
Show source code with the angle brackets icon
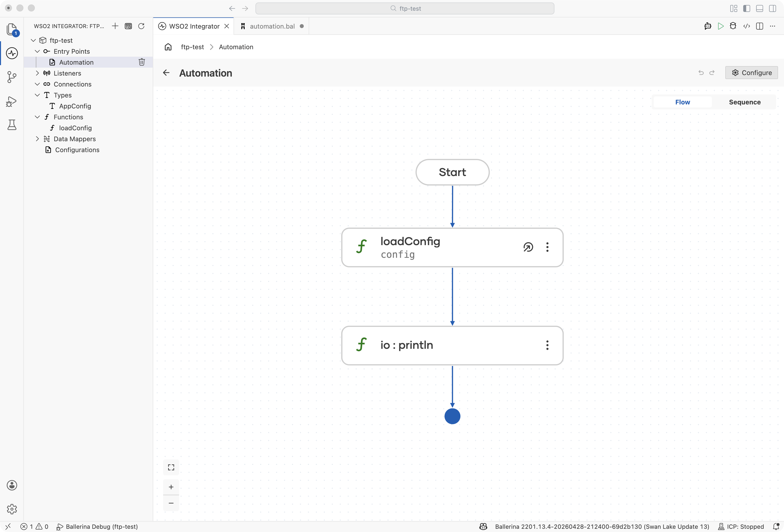pyautogui.click(x=746, y=26)
